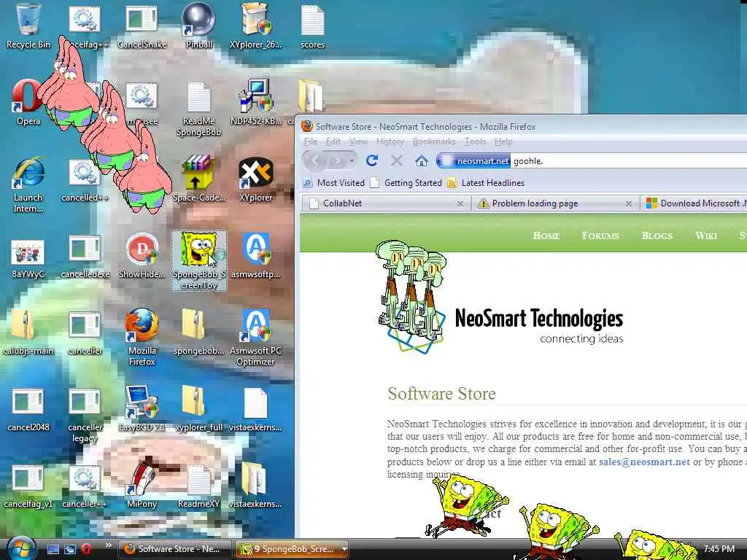Click the sales@neosmart.net email link

[x=644, y=462]
